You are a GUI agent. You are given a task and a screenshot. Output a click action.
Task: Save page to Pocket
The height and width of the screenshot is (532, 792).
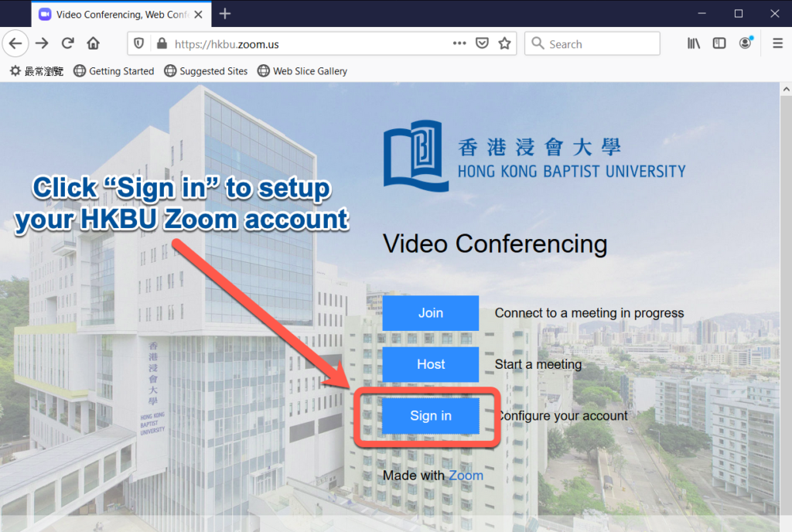[x=482, y=43]
